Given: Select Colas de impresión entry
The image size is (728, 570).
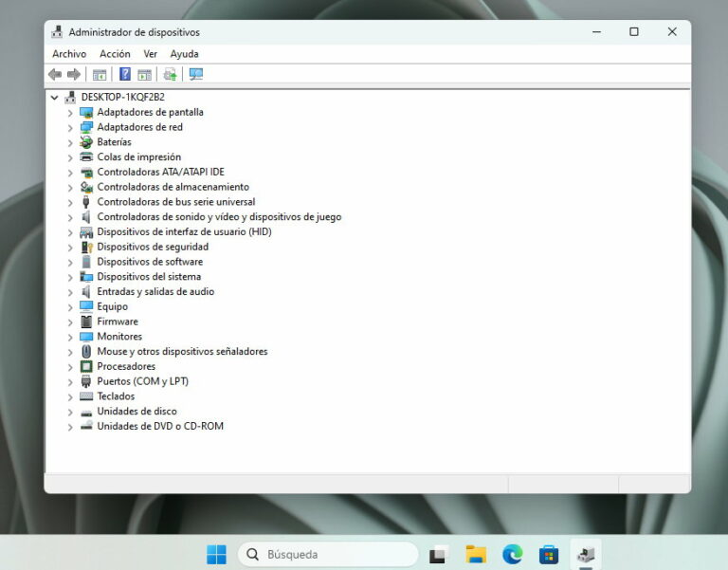Looking at the screenshot, I should click(138, 157).
